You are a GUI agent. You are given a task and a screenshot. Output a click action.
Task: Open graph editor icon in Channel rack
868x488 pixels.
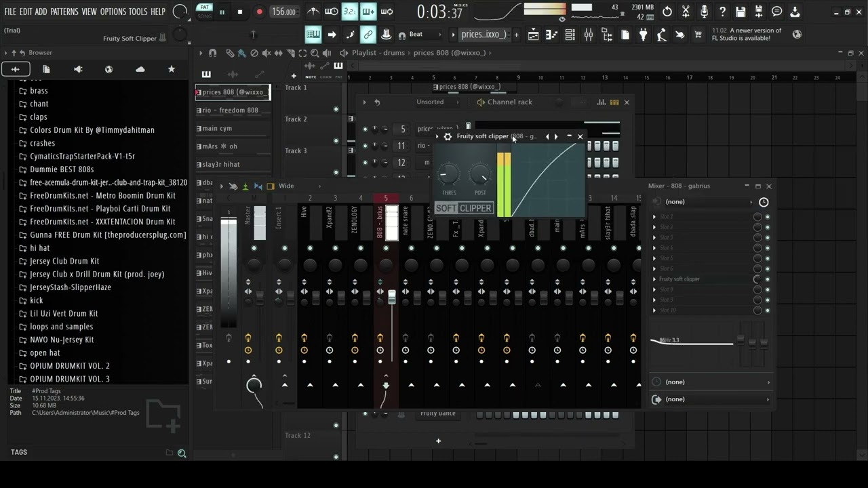[x=601, y=102]
